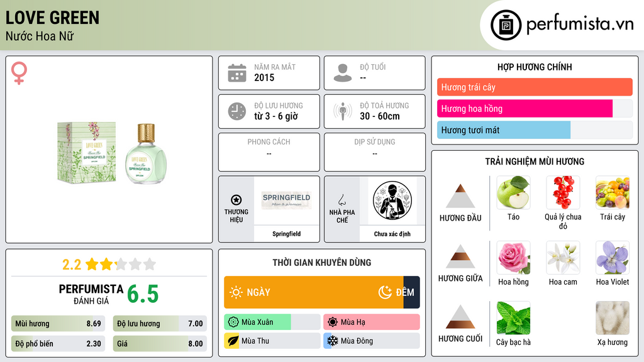Click the Thời gian khuyên dùng heading
Screen dimensions: 644x362
(322, 262)
